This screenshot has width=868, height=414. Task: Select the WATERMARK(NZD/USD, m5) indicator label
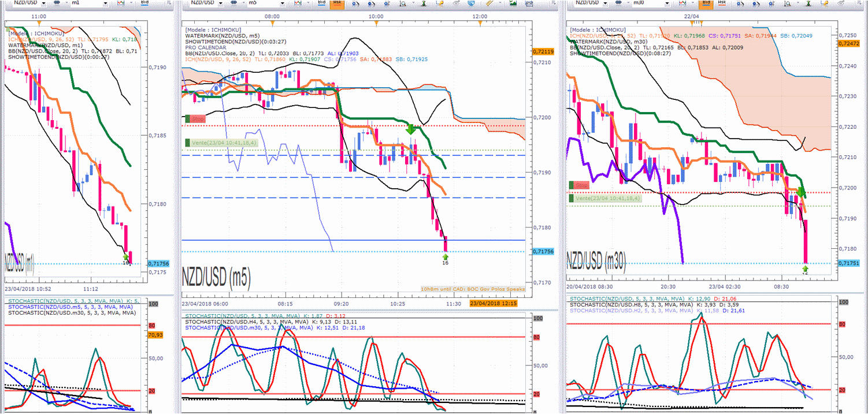[222, 35]
